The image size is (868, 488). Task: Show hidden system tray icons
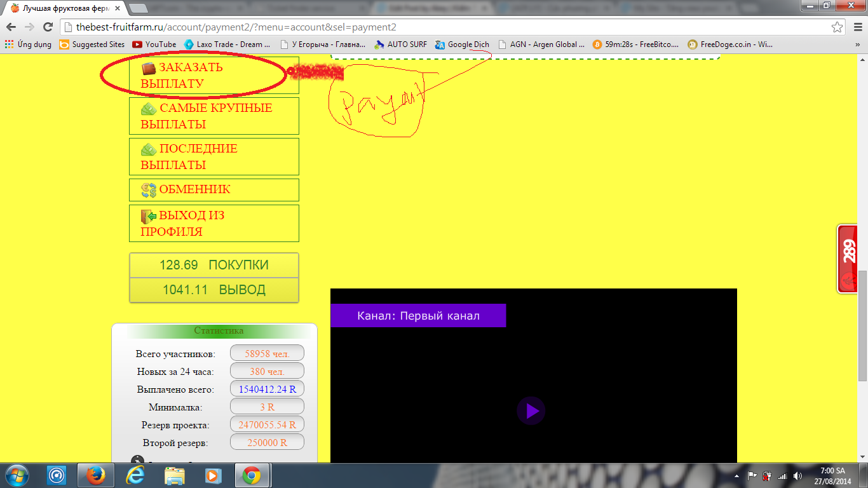pyautogui.click(x=736, y=475)
